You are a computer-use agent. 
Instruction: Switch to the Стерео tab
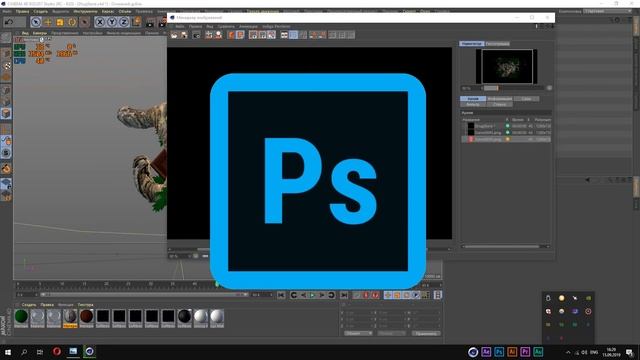[499, 104]
